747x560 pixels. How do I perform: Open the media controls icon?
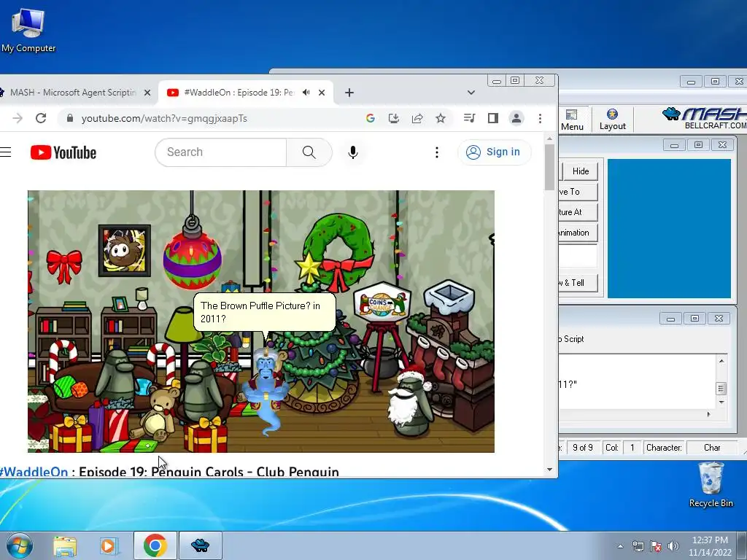tap(469, 118)
